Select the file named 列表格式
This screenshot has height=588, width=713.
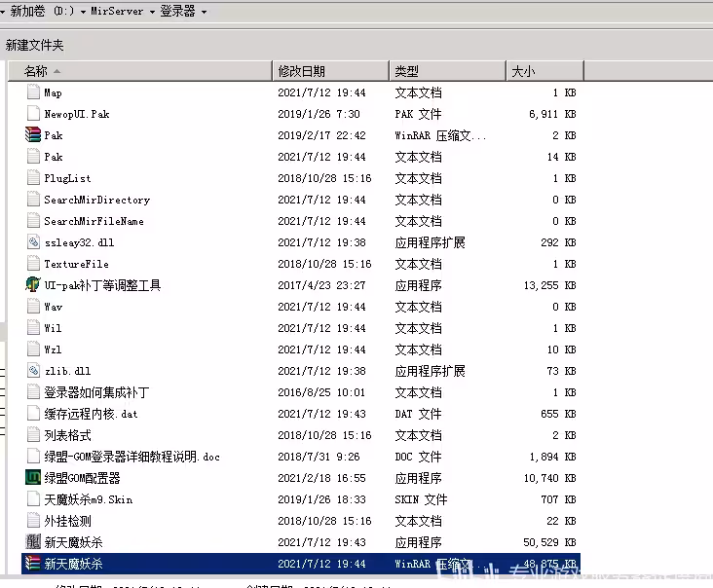pos(67,435)
